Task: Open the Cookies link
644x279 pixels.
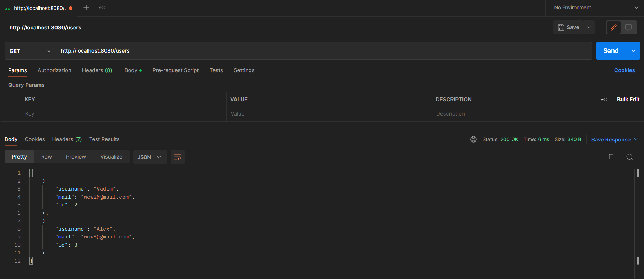Action: click(x=624, y=70)
